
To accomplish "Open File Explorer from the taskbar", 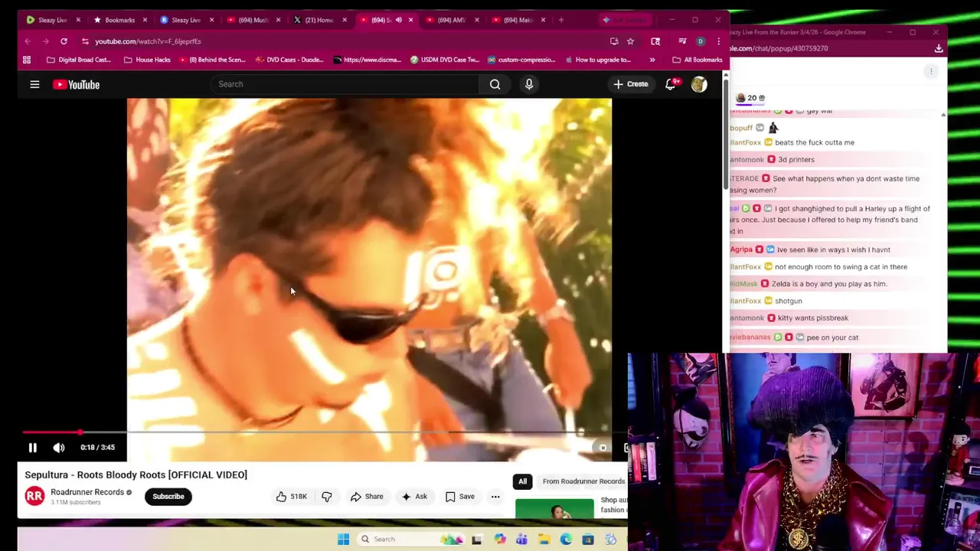I will [x=544, y=540].
